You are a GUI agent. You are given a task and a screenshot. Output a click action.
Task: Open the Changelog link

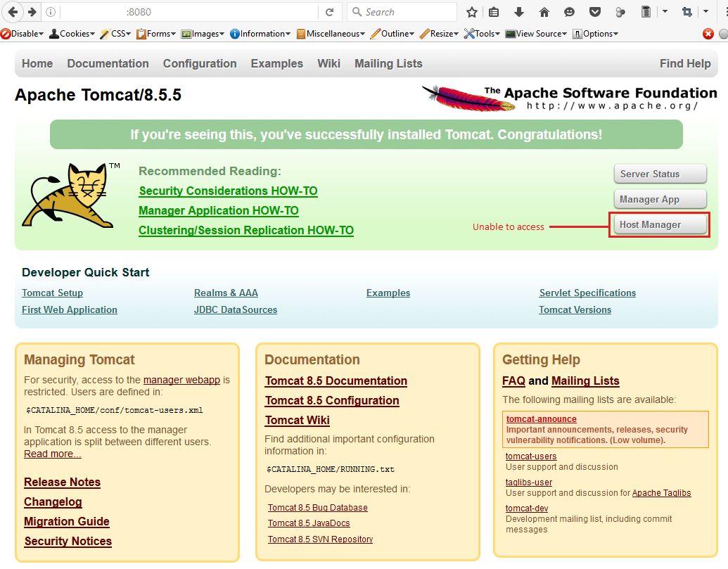pyautogui.click(x=53, y=501)
